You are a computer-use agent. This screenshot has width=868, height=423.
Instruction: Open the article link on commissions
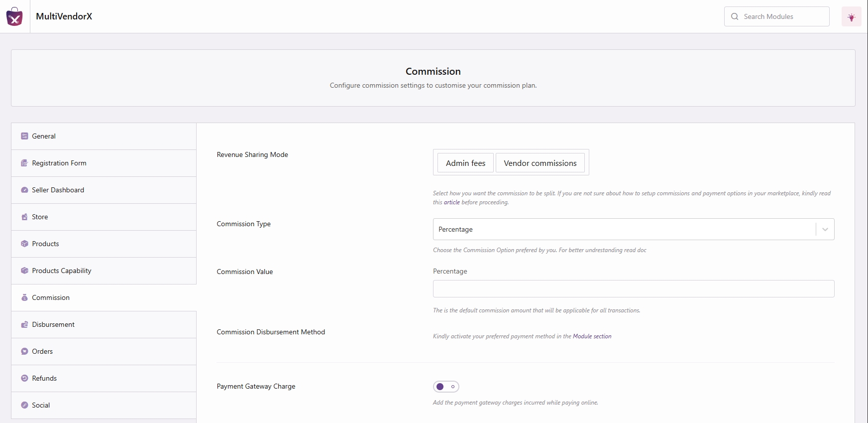[451, 202]
